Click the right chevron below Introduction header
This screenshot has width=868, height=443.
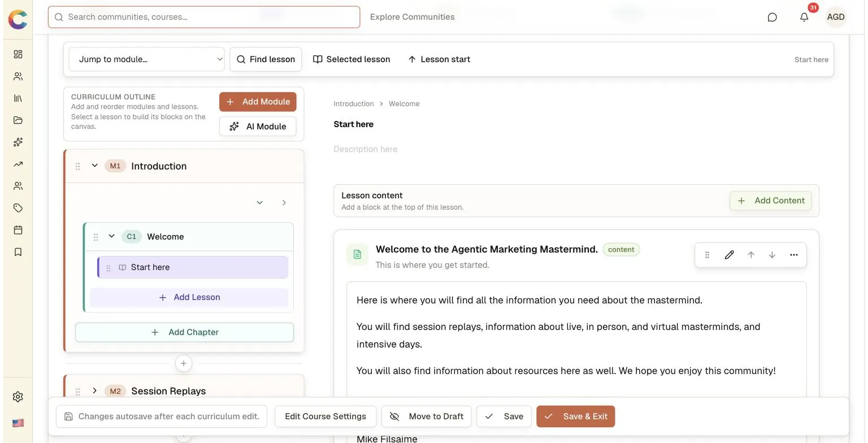click(284, 202)
